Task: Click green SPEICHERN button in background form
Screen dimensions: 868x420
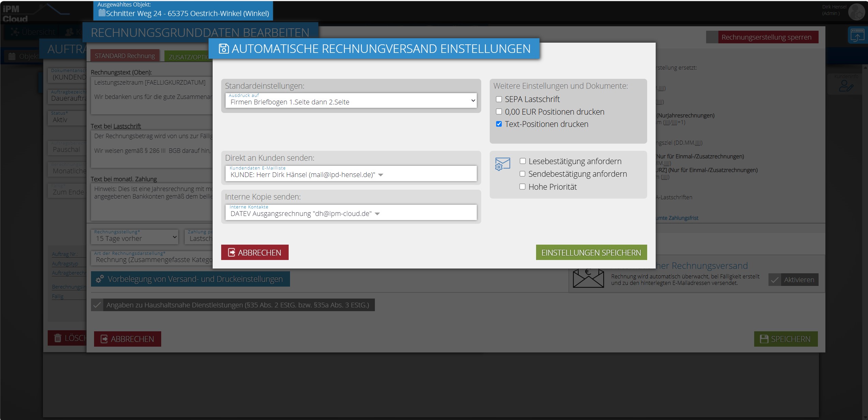Action: pos(786,339)
